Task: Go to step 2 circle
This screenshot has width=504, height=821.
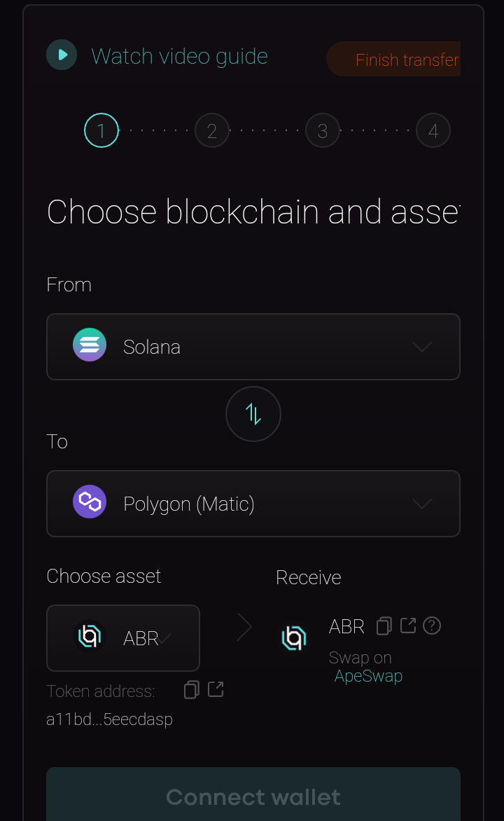Action: (212, 130)
